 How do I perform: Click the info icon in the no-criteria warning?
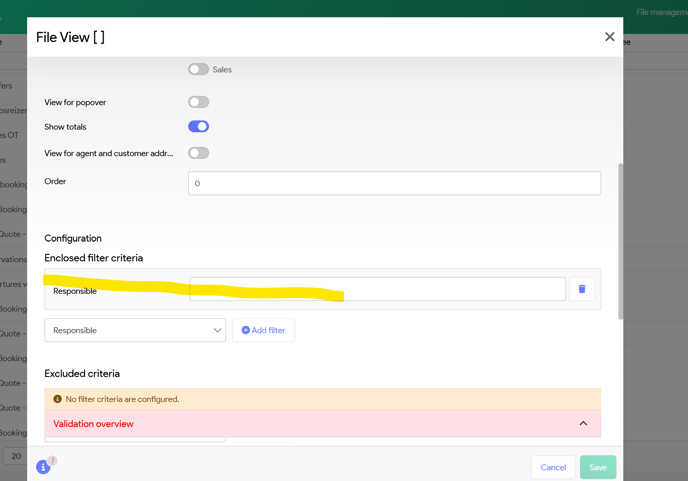(57, 399)
